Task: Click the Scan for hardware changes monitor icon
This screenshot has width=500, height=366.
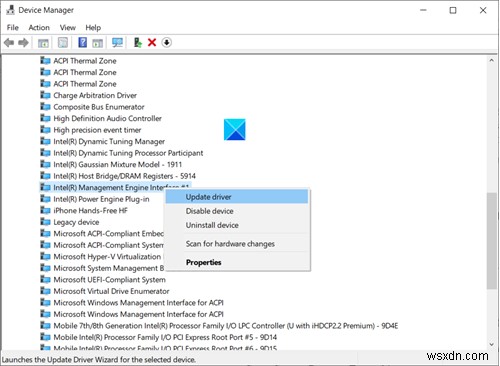Action: [x=117, y=42]
